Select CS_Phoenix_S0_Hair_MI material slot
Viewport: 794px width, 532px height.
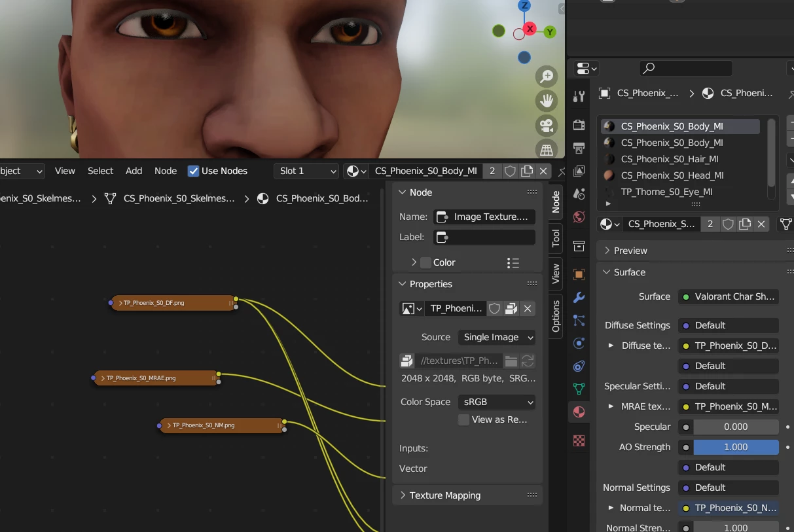[x=681, y=159]
